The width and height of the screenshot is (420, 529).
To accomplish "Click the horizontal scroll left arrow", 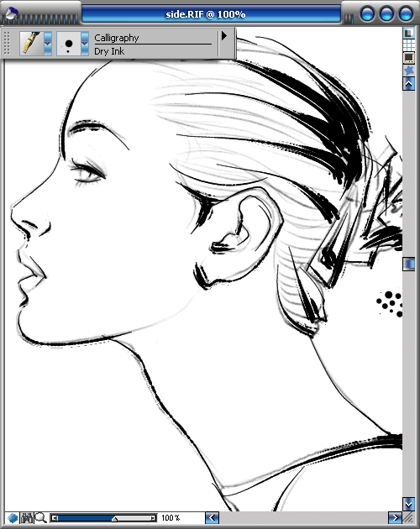I will point(212,517).
